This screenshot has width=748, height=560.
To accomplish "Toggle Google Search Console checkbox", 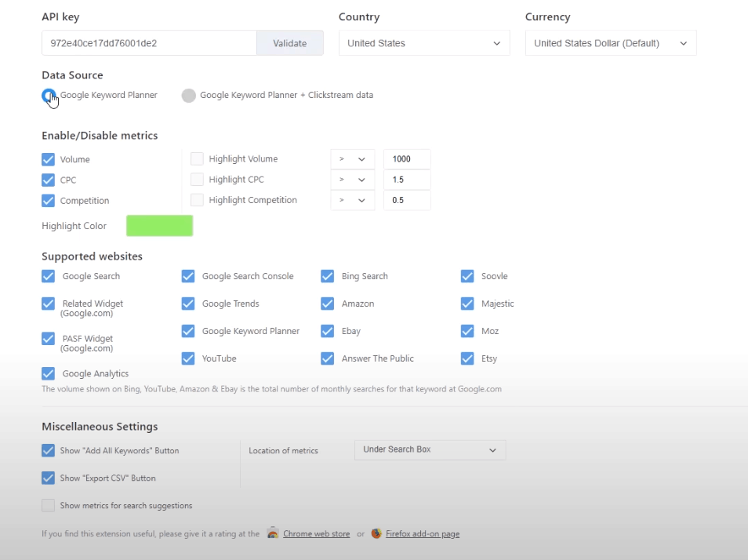I will coord(188,276).
